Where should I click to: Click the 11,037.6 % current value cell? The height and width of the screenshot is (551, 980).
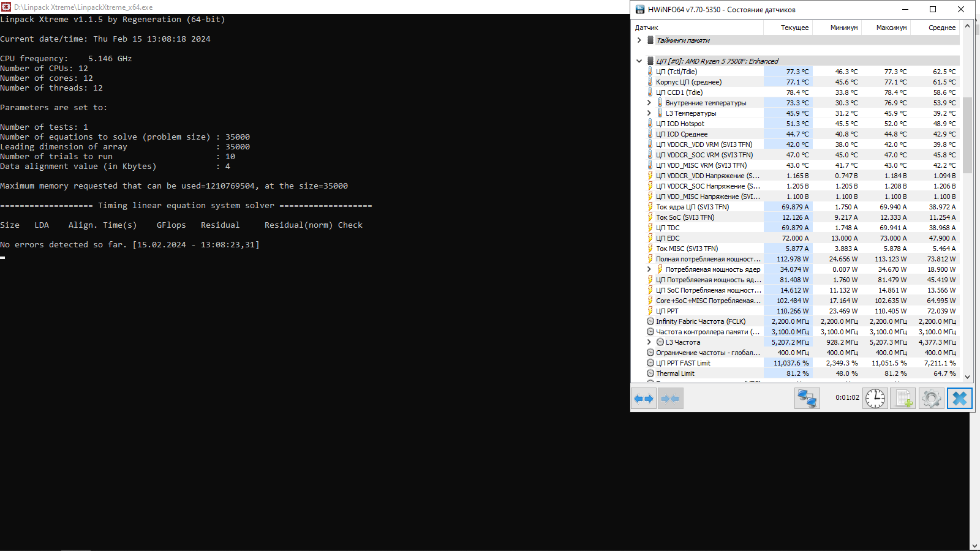pos(788,363)
